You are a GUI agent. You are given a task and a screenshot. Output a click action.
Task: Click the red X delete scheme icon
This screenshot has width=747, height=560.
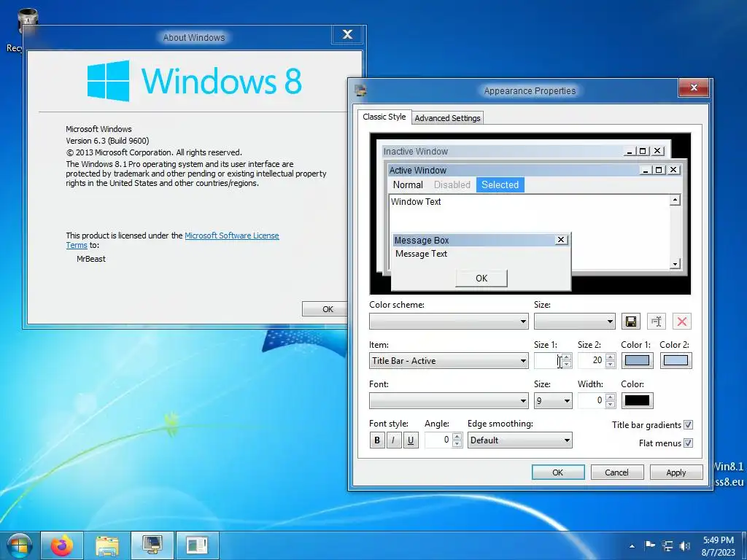[682, 322]
